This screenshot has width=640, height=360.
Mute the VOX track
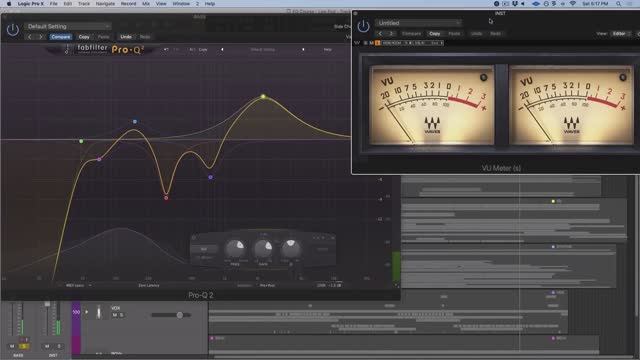115,315
